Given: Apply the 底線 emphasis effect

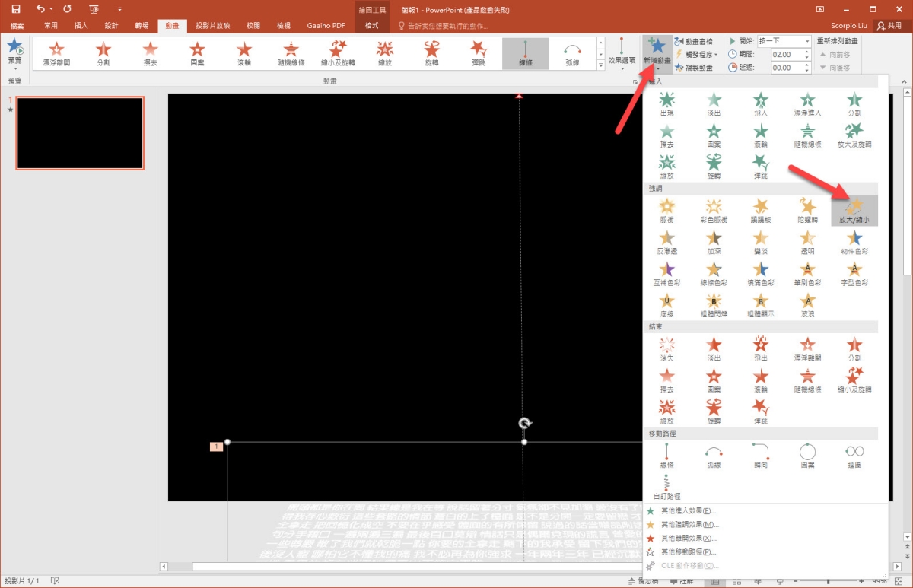Looking at the screenshot, I should coord(666,304).
